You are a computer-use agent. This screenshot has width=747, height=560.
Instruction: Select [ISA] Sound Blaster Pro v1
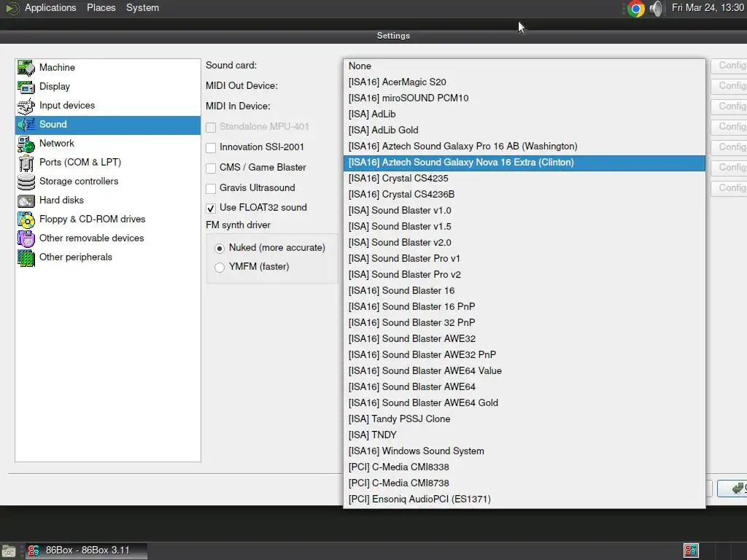pyautogui.click(x=524, y=259)
